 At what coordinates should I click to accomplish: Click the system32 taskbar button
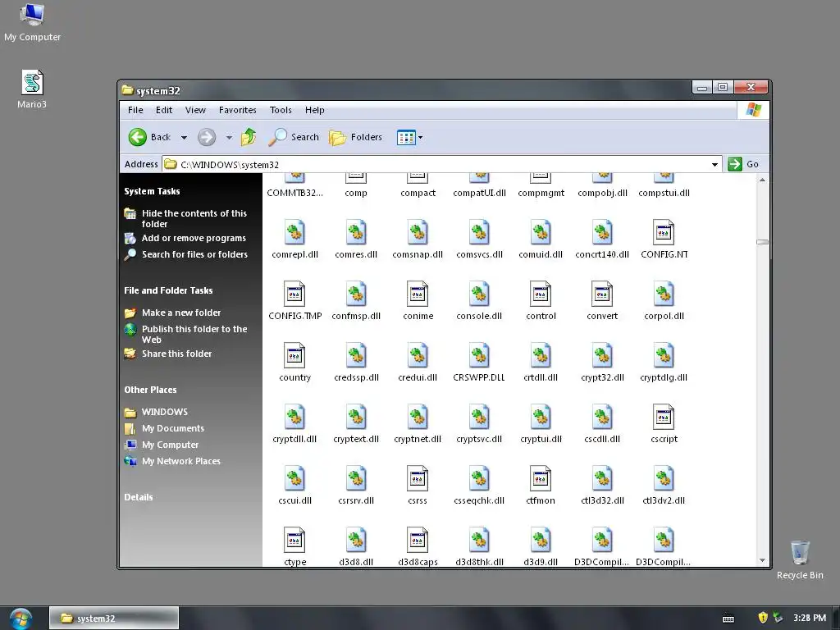[x=113, y=619]
